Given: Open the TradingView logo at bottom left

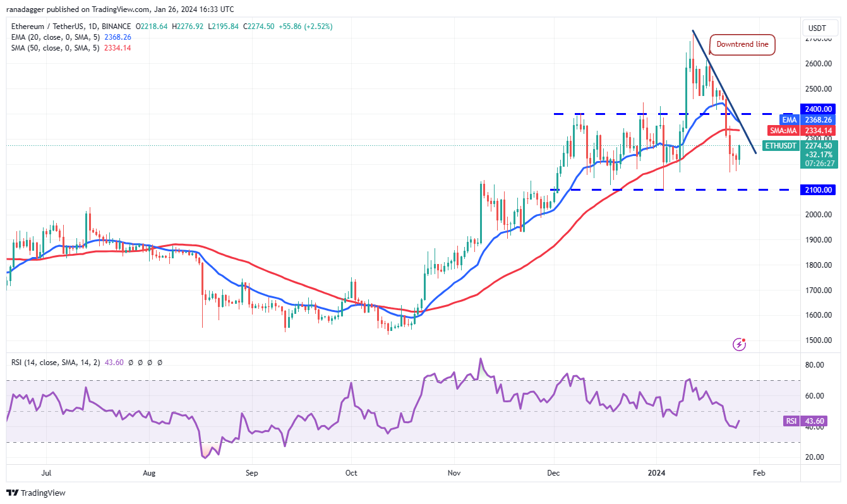Looking at the screenshot, I should click(x=36, y=493).
